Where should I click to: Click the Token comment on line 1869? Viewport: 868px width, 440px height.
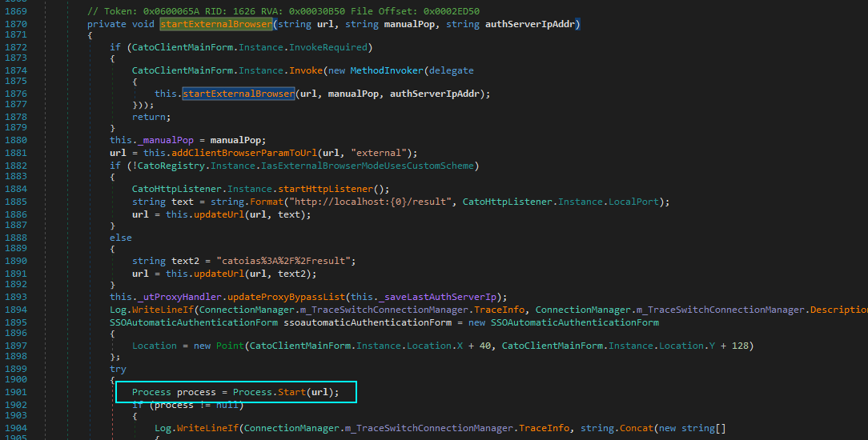283,12
